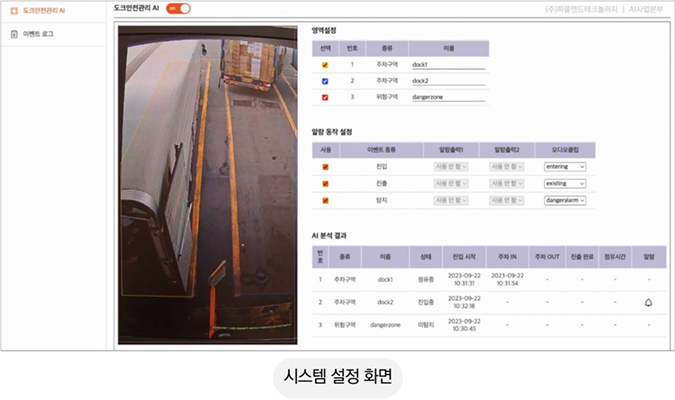This screenshot has height=400, width=675.
Task: Click the 도크안전관리 AI sidebar icon
Action: pos(13,9)
